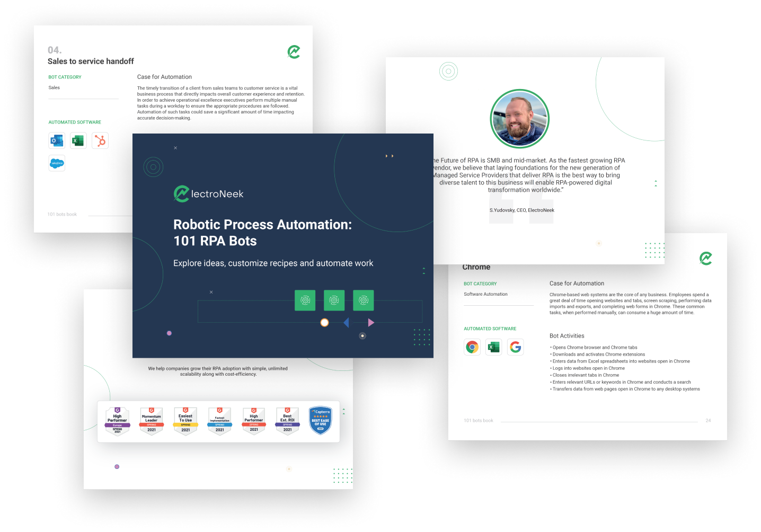The width and height of the screenshot is (761, 532).
Task: Click the Excel icon on the Sales slide
Action: 78,140
